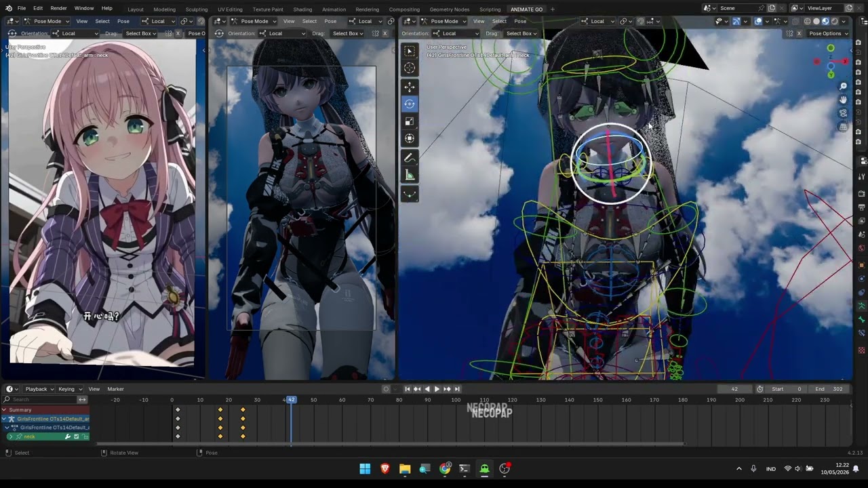Viewport: 868px width, 488px height.
Task: Toggle the neck channel checkbox
Action: 76,436
